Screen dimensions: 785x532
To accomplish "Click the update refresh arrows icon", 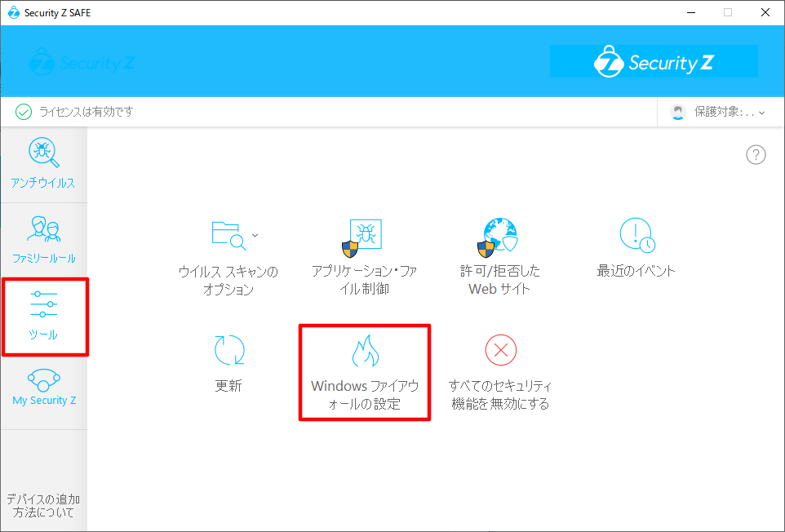I will click(x=228, y=349).
